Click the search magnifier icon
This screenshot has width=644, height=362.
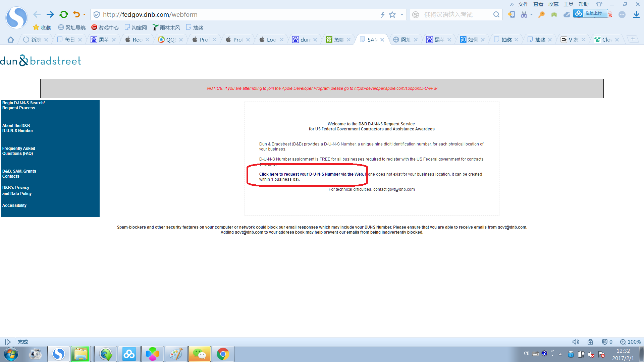pos(496,14)
